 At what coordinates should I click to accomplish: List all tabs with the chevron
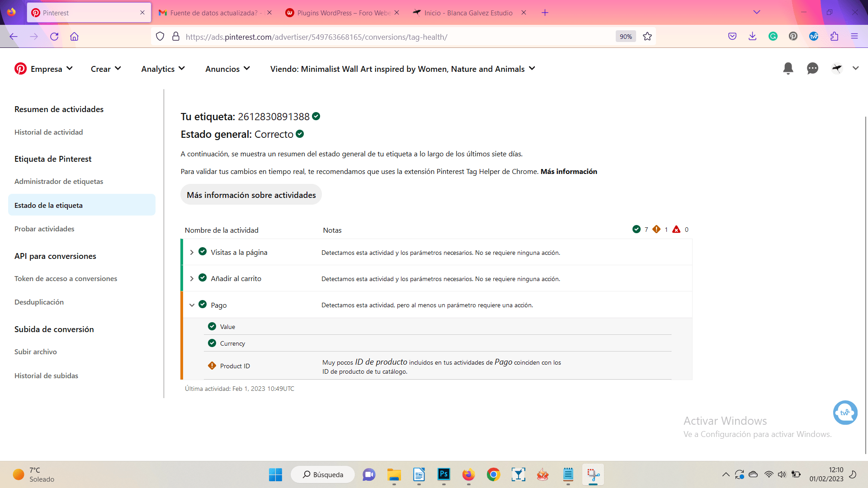point(757,12)
